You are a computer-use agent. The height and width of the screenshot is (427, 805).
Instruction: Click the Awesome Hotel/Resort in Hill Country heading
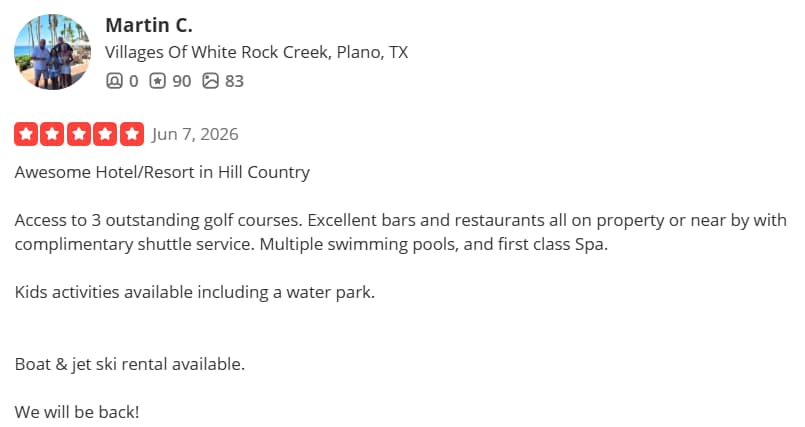tap(162, 172)
